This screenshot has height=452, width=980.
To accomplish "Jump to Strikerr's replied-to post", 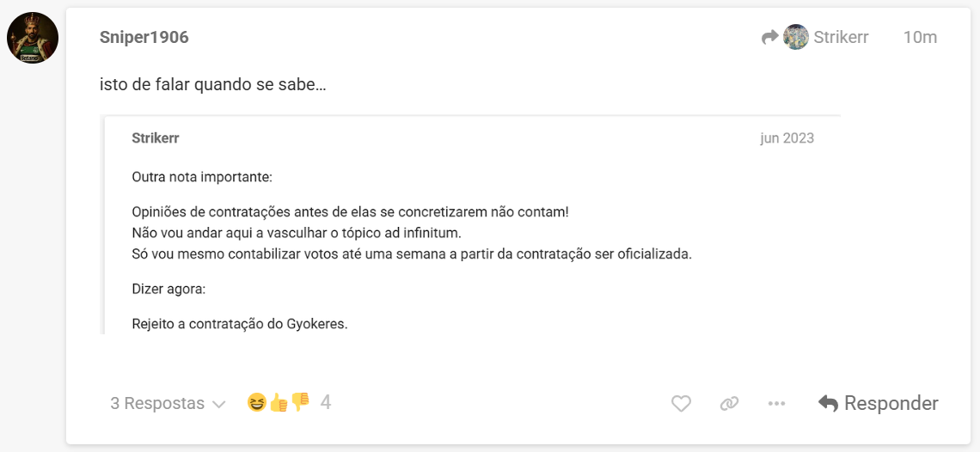I will click(841, 38).
